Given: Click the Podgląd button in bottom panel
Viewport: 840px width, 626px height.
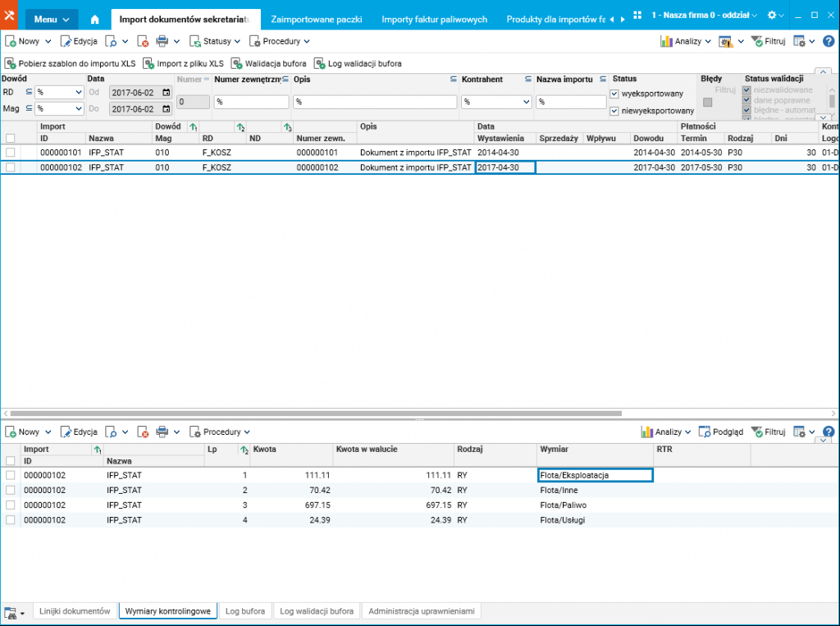Looking at the screenshot, I should [721, 432].
